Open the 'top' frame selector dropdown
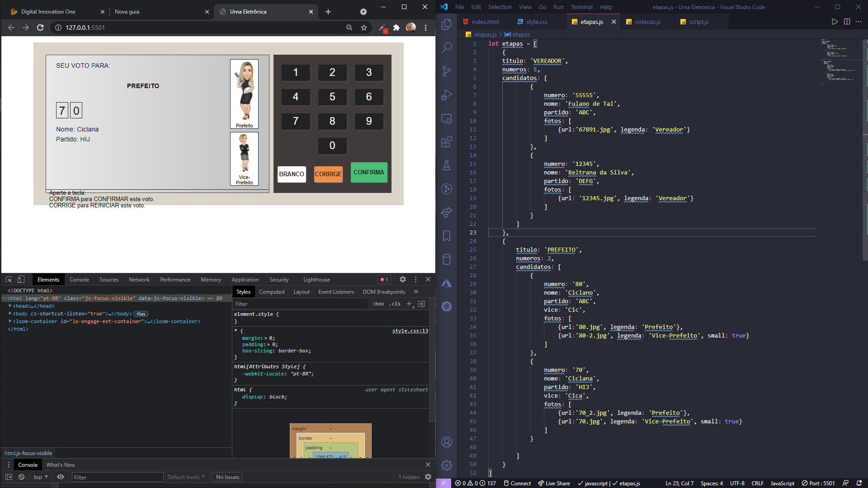 (x=40, y=477)
